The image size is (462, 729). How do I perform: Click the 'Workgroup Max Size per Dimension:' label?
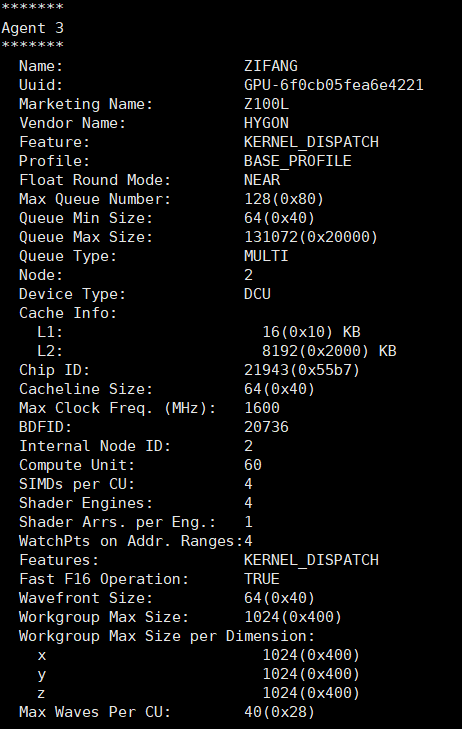pos(167,636)
